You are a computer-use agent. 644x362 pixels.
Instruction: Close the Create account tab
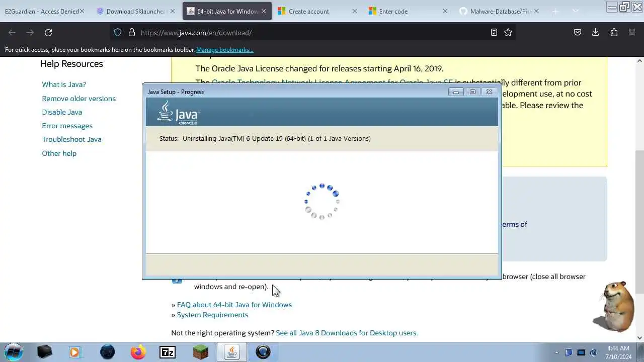click(354, 11)
